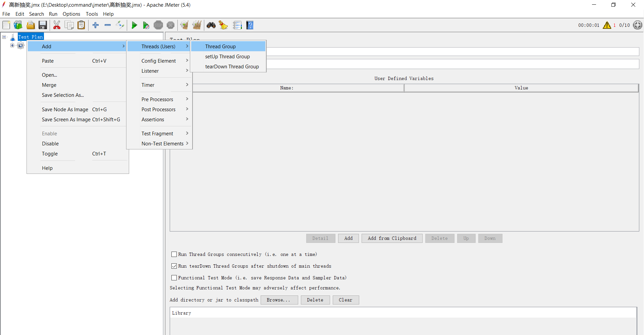Select Disable in the context menu
The width and height of the screenshot is (644, 335).
tap(77, 144)
